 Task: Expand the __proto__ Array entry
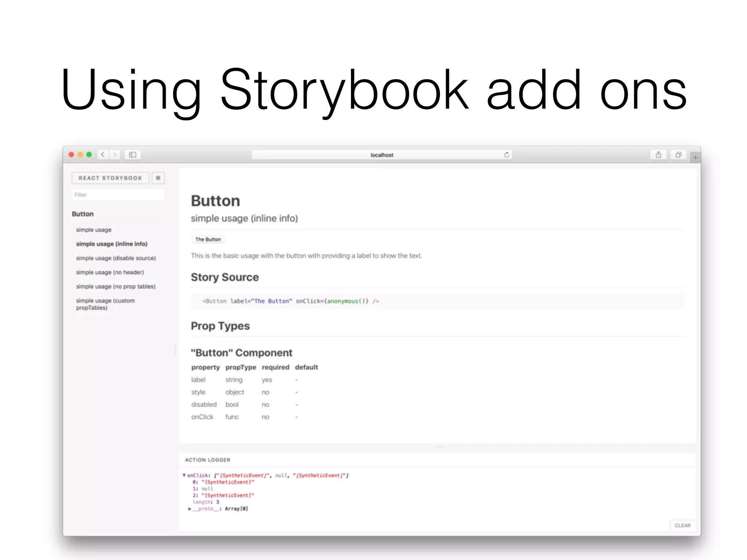190,509
